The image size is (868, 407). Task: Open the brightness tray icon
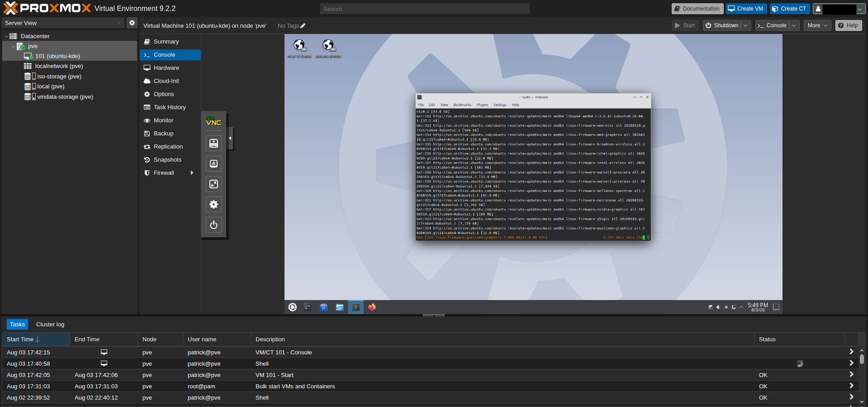coord(726,307)
